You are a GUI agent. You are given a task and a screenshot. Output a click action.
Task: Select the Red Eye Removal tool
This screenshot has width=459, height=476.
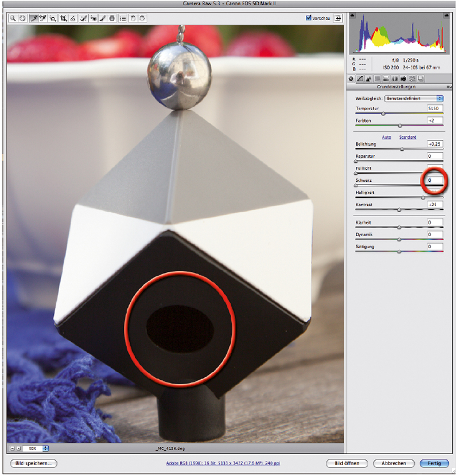[93, 18]
